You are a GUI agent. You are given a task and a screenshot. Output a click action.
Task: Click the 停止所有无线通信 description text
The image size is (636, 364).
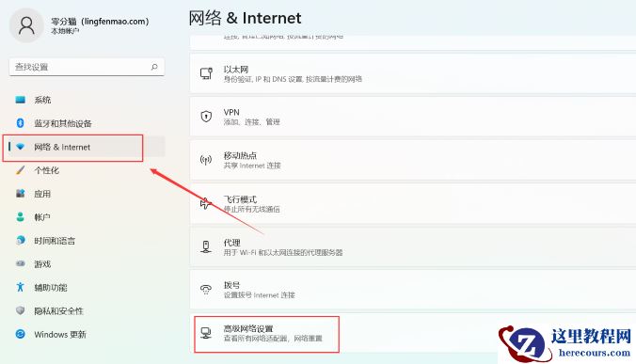(251, 209)
